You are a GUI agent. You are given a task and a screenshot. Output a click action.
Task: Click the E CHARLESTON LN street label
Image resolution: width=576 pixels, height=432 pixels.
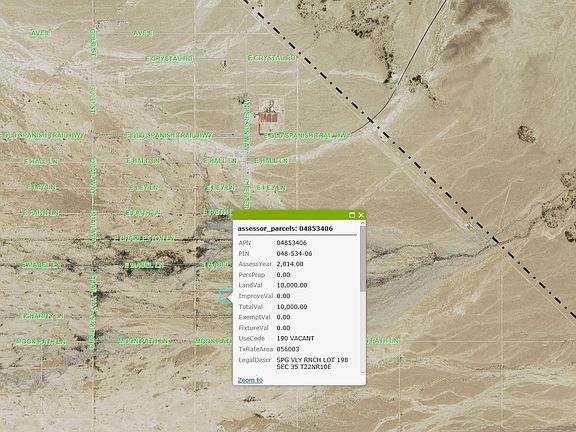click(x=144, y=238)
